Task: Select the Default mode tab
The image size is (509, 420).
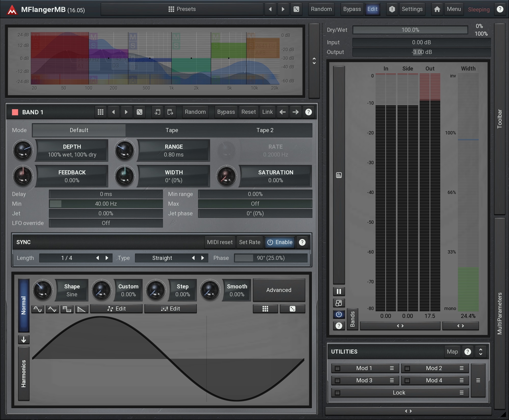Action: [79, 130]
